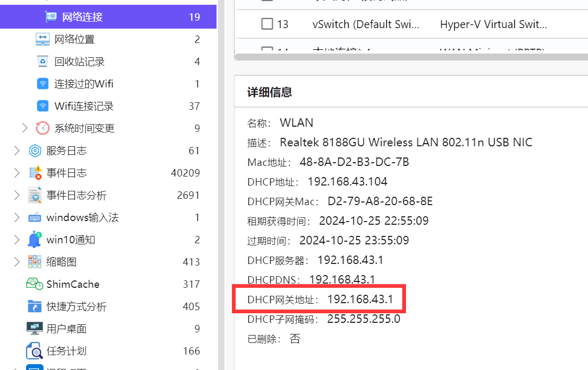
Task: Click the 网络位置 icon
Action: 42,39
